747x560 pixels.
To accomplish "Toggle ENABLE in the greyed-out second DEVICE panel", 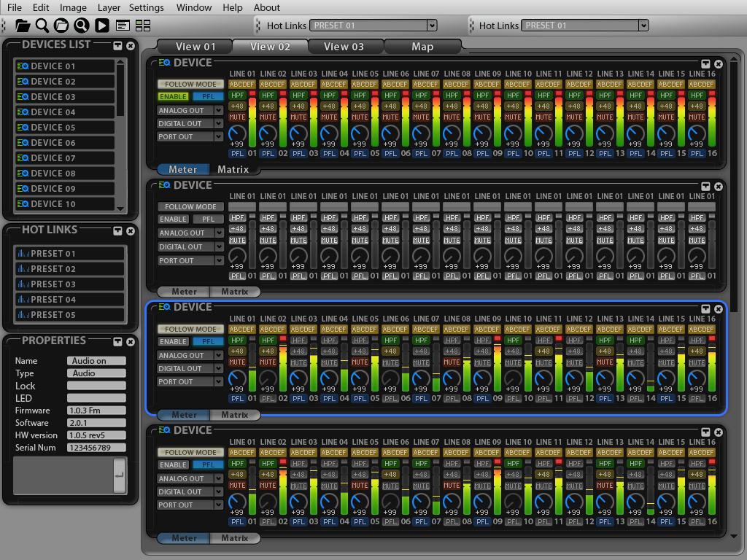I will 174,219.
